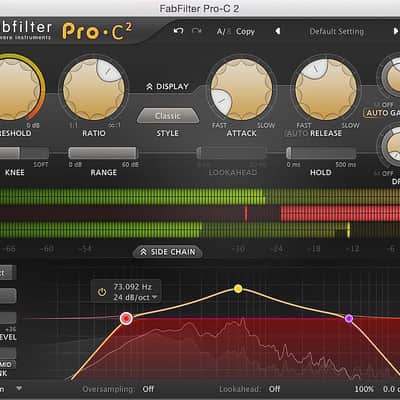Click the Range slider
The height and width of the screenshot is (400, 400).
point(103,153)
